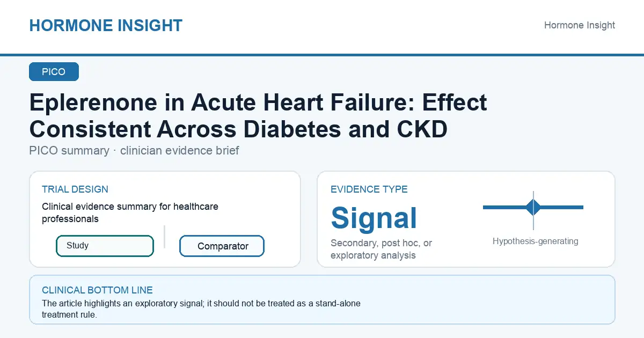The image size is (644, 338).
Task: Click the CLINICAL BOTTOM LINE heading
Action: click(97, 290)
